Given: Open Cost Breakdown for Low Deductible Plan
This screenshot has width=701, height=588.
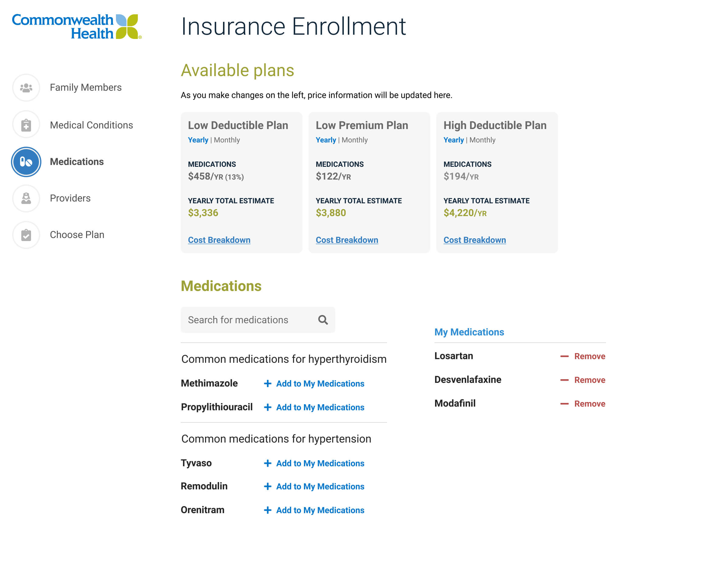Looking at the screenshot, I should coord(219,240).
